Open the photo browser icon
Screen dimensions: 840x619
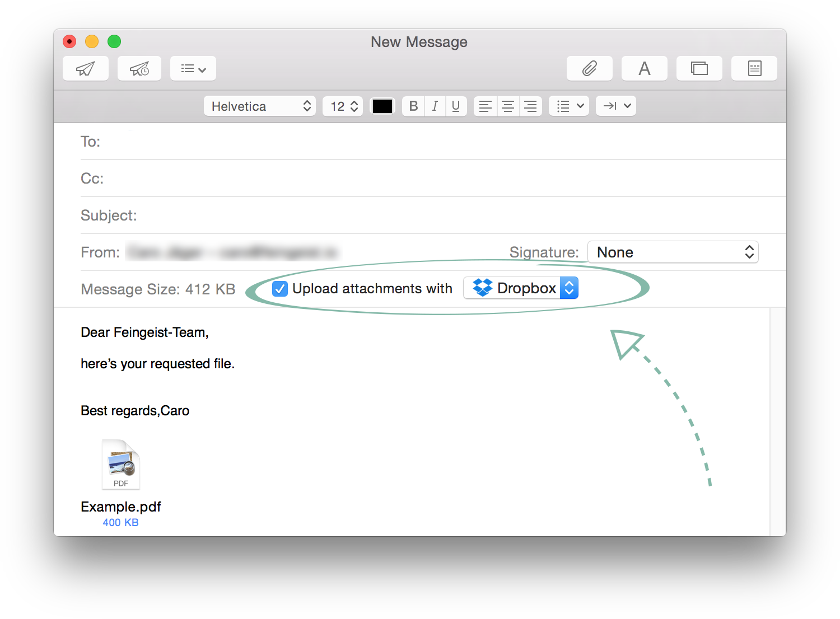coord(699,68)
